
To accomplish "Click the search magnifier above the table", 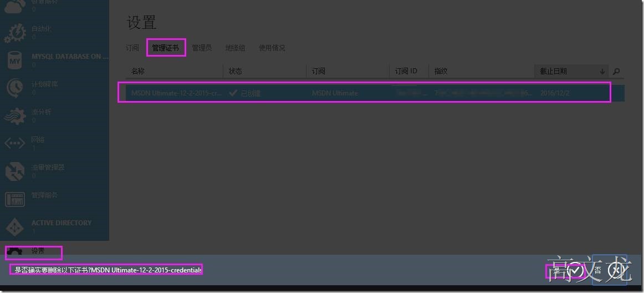I will pos(616,71).
